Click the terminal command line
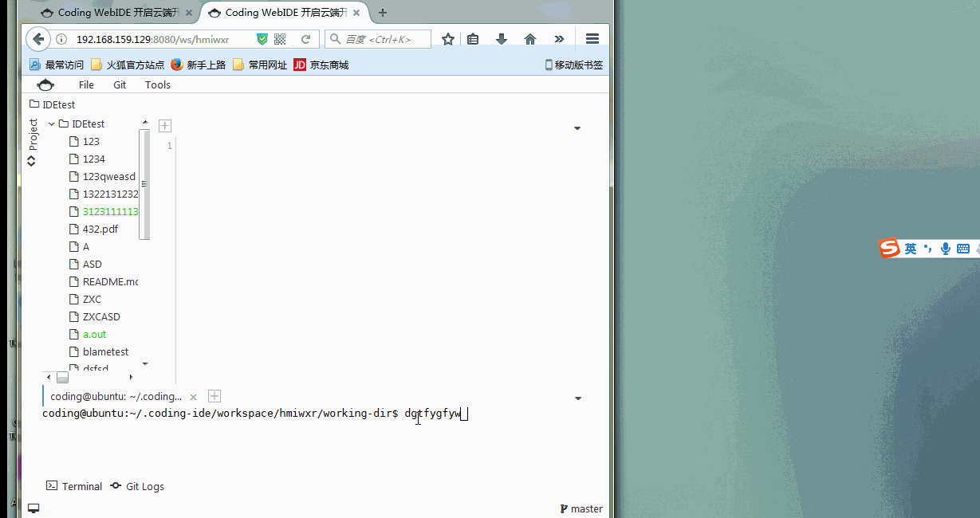Viewport: 980px width, 518px height. pos(254,413)
